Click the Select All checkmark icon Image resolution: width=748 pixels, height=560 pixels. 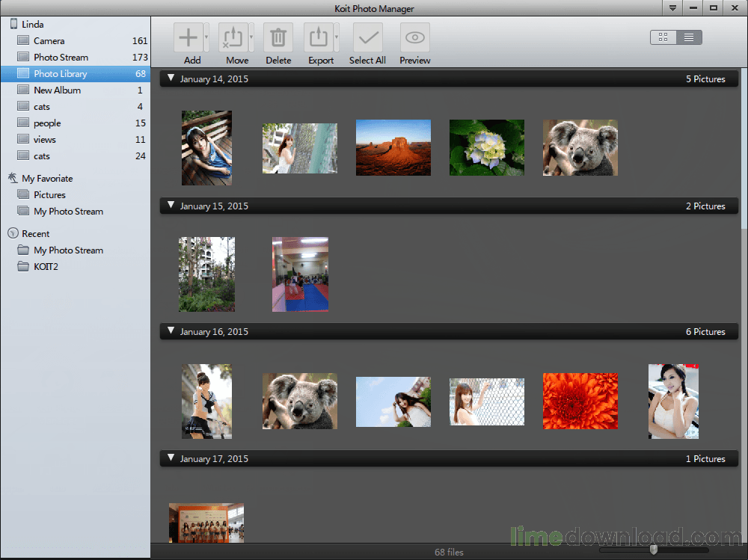pyautogui.click(x=367, y=37)
